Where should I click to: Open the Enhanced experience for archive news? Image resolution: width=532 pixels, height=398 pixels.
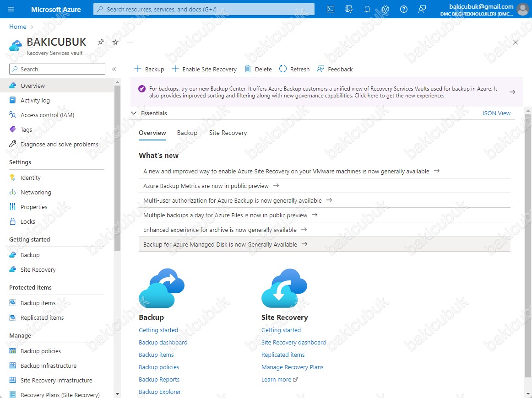tap(324, 230)
